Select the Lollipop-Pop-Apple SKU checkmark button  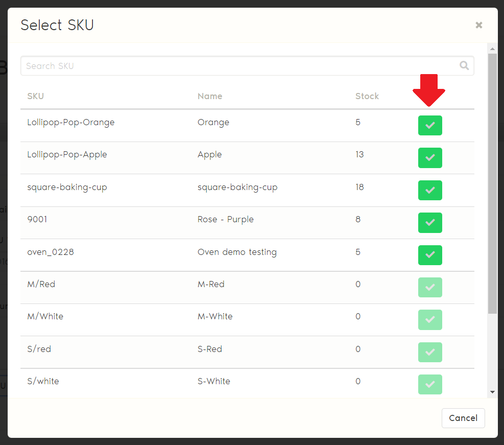(430, 158)
